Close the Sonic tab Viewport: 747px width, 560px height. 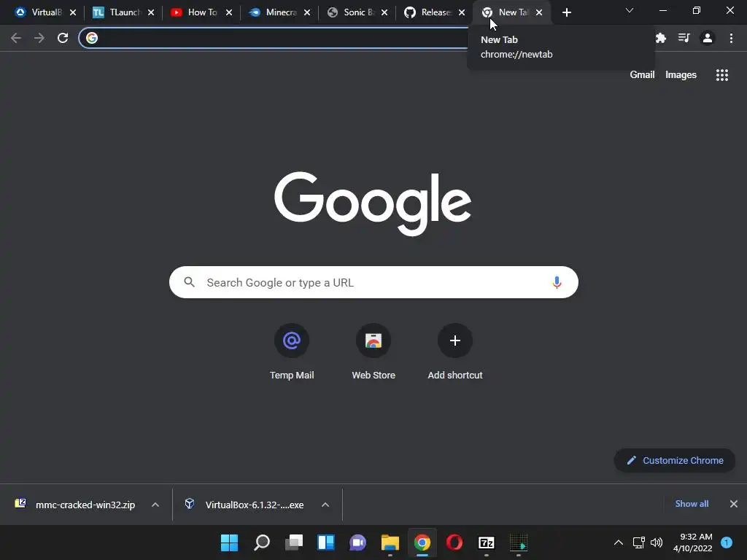(384, 12)
